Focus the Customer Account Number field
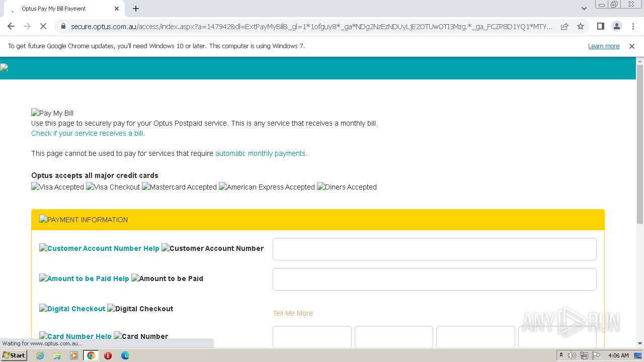This screenshot has height=362, width=644. click(435, 249)
